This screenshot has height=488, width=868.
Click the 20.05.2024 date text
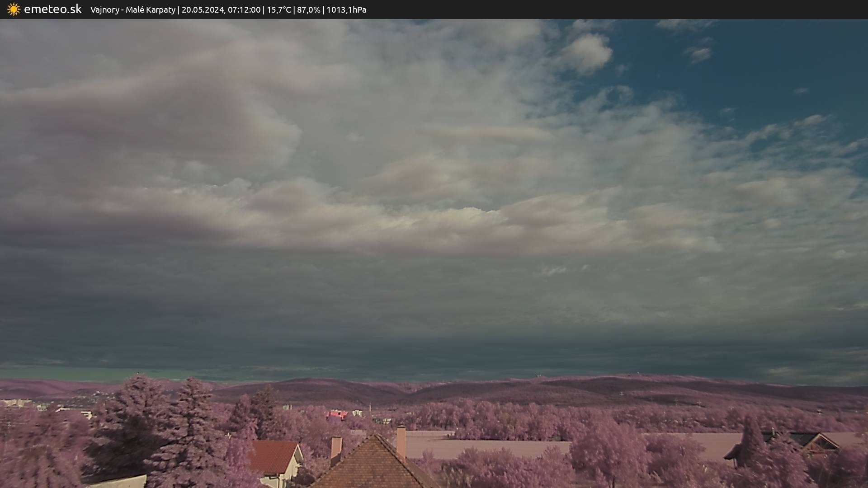(203, 10)
